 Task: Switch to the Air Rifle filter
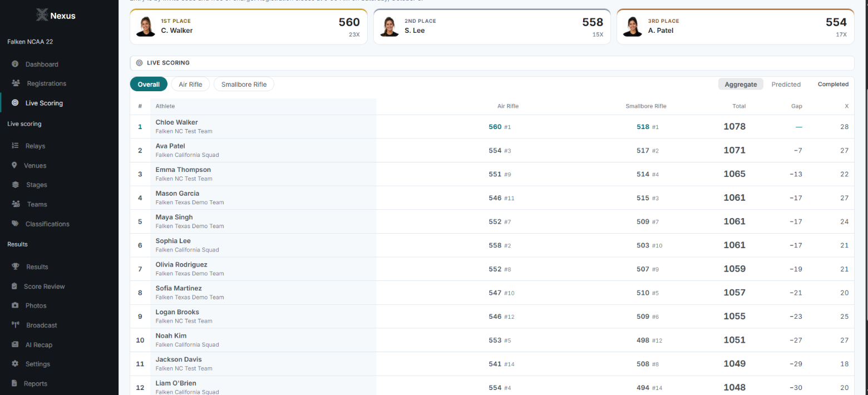click(190, 84)
